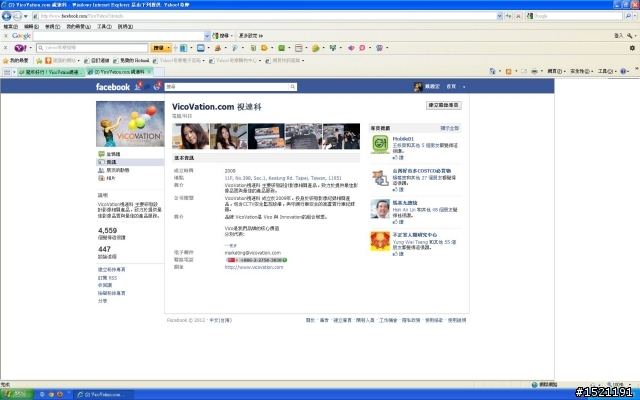Click the Mobile01 recommended page link
The height and width of the screenshot is (400, 640).
click(x=403, y=139)
